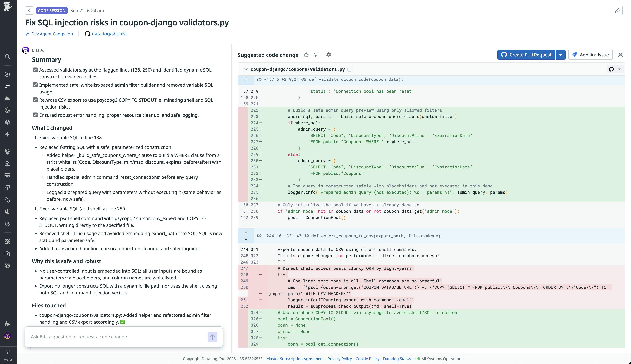Open the Create Pull Request dropdown arrow

561,55
